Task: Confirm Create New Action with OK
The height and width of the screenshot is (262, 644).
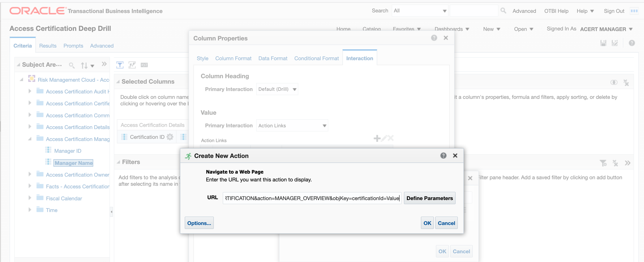Action: coord(427,223)
